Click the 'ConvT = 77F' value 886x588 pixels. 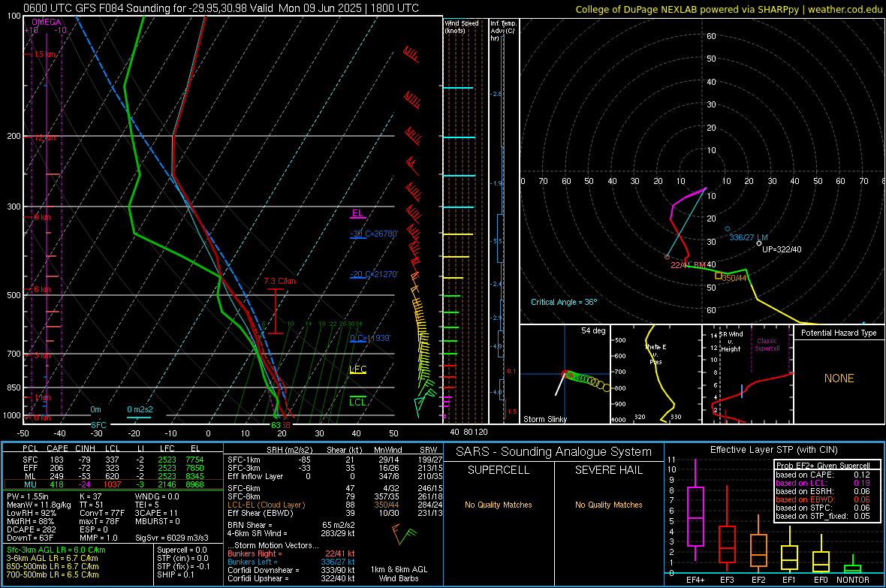coord(102,513)
